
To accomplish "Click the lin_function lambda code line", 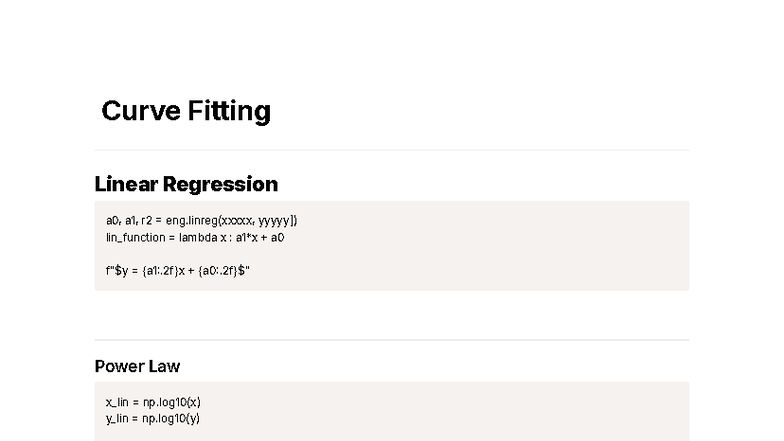I will (195, 237).
